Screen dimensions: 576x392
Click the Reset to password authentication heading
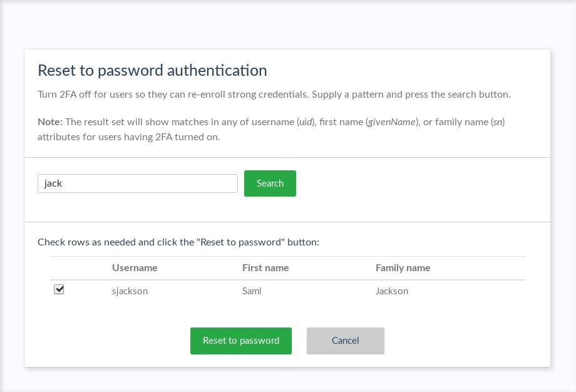(x=152, y=70)
